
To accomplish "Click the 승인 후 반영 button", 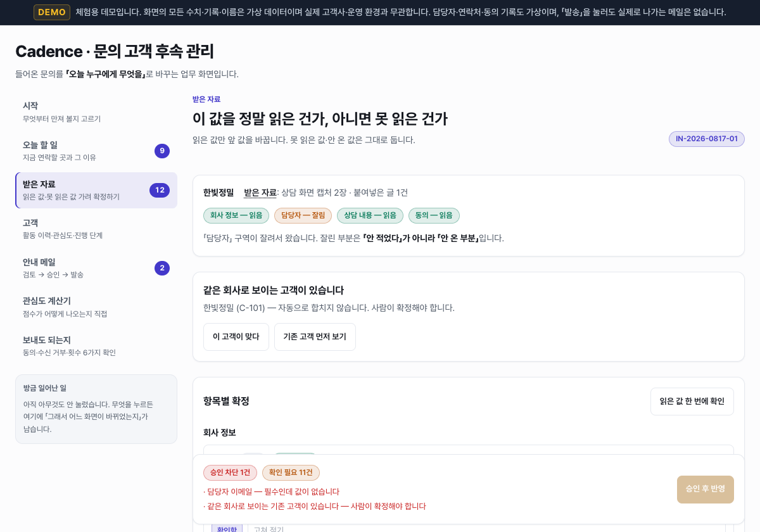I will click(706, 490).
